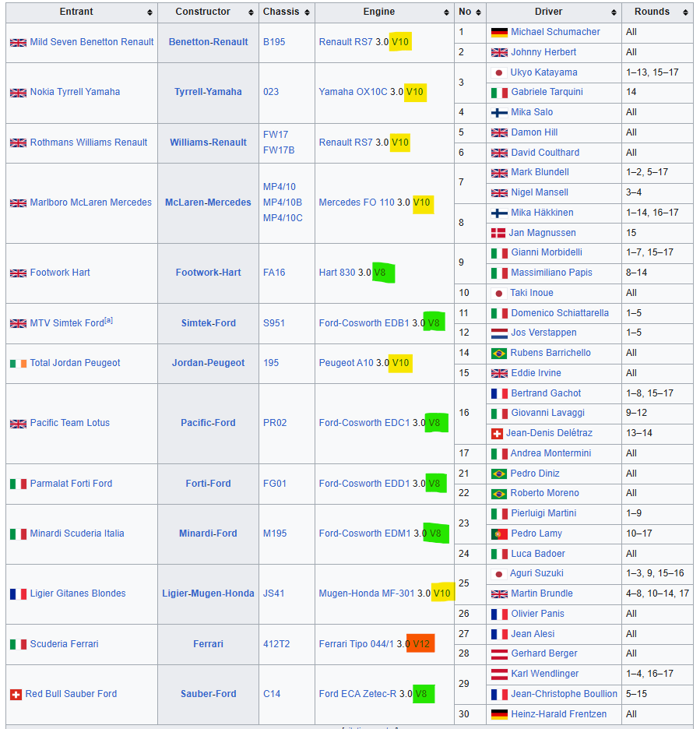Click the Irish flag beside Total Jordan Peugeot
Screen dimensions: 700x729
pos(18,363)
